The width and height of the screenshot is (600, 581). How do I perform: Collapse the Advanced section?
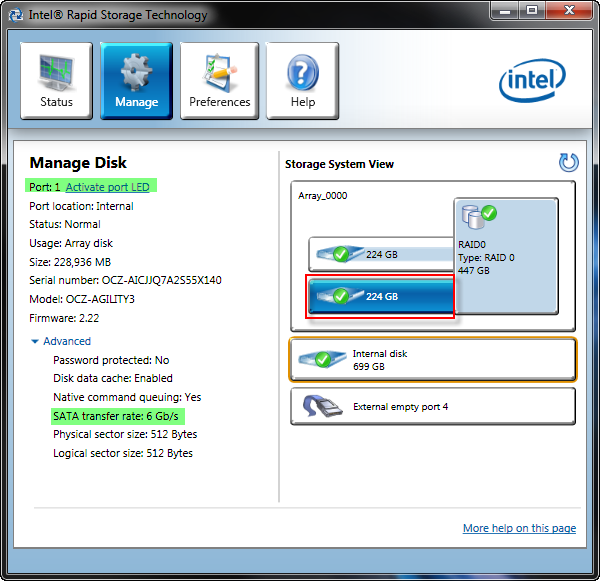(x=61, y=341)
